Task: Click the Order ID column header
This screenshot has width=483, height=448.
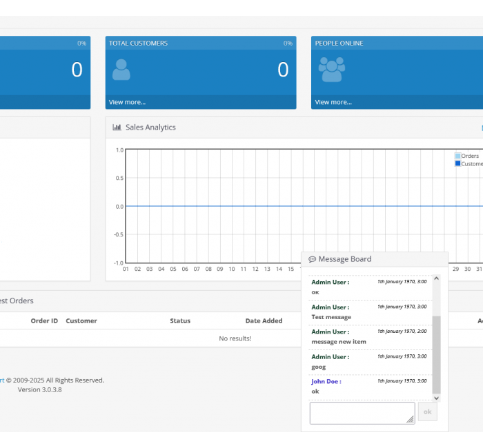Action: tap(44, 320)
